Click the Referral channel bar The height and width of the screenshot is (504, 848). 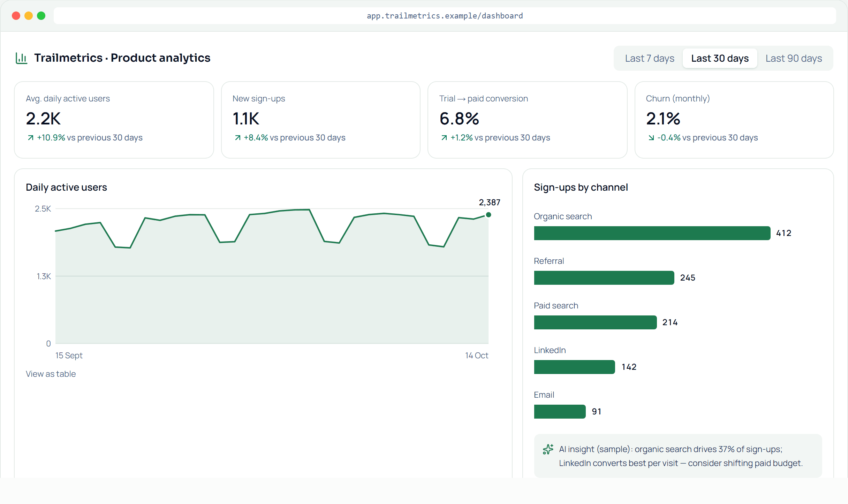(x=604, y=278)
